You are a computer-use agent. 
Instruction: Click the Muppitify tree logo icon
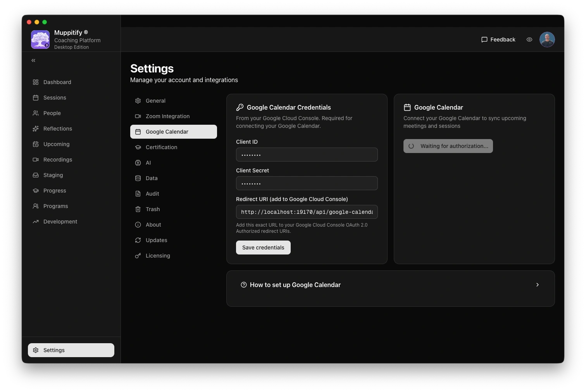[x=40, y=40]
